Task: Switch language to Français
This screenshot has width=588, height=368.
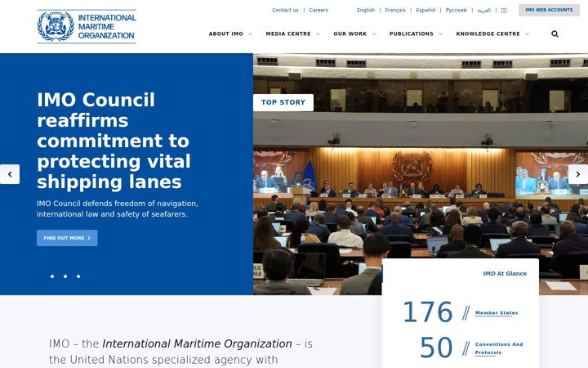Action: coord(395,10)
